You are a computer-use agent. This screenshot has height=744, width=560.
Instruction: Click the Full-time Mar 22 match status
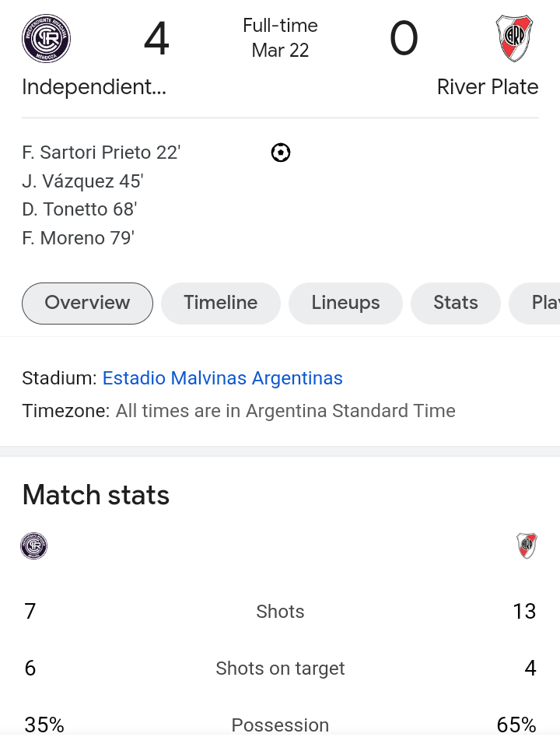tap(280, 37)
